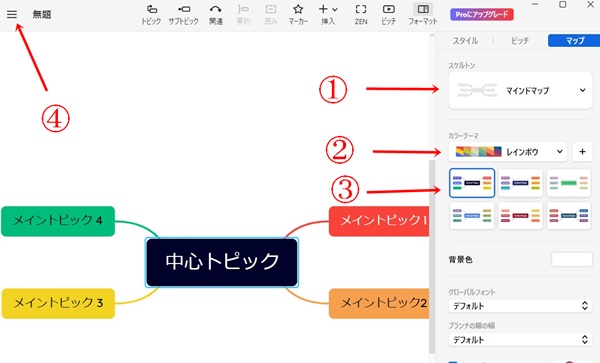Open the グローバルフォント デフォルト selector

tap(520, 306)
